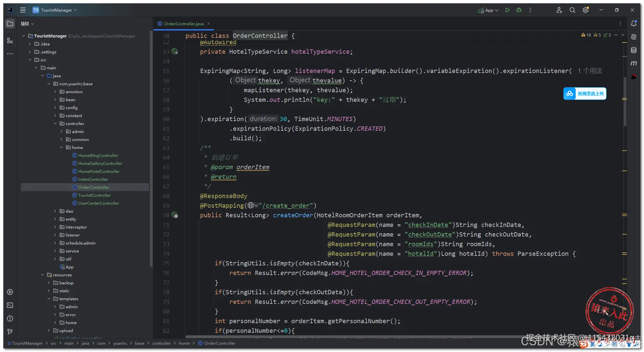This screenshot has height=352, width=644.
Task: Switch to OrderController.java tab
Action: point(184,24)
